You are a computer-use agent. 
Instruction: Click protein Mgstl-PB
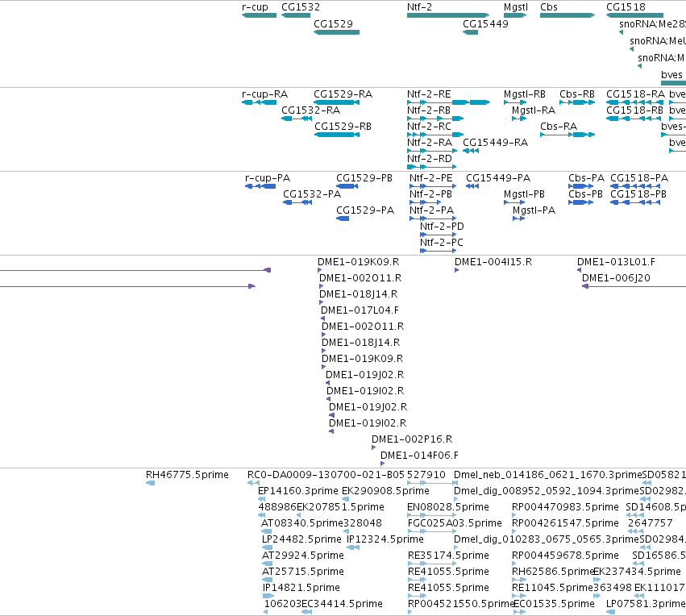click(524, 194)
